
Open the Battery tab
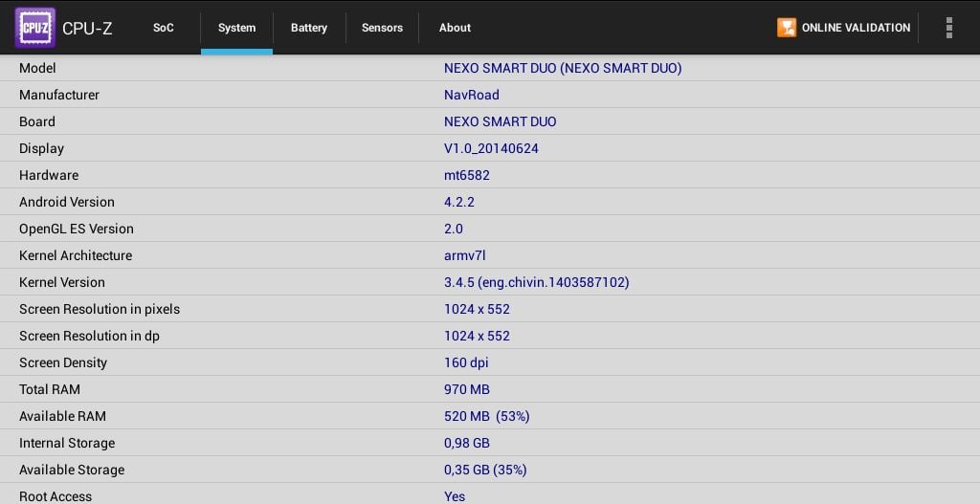309,28
